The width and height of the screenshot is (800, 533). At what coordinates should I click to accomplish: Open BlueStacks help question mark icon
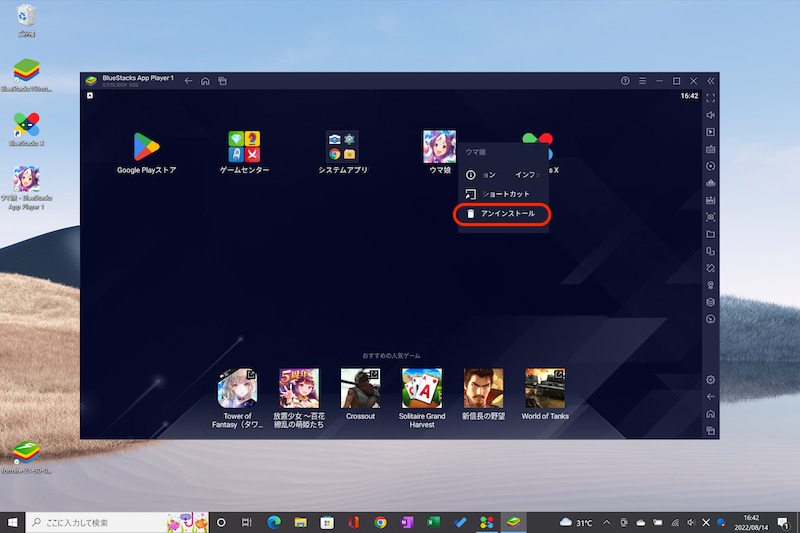[x=625, y=81]
